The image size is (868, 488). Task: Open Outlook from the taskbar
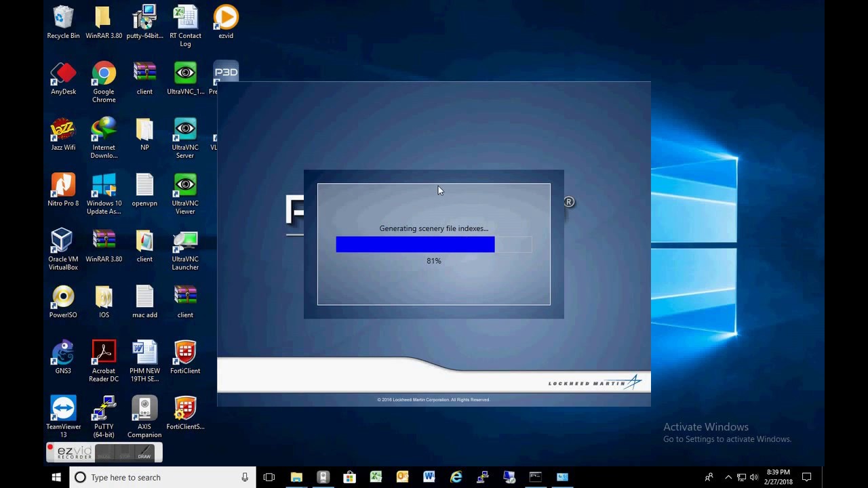pyautogui.click(x=402, y=477)
